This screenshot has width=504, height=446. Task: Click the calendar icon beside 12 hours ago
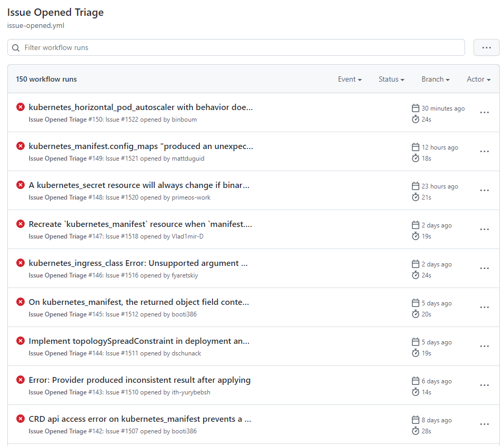click(x=415, y=147)
